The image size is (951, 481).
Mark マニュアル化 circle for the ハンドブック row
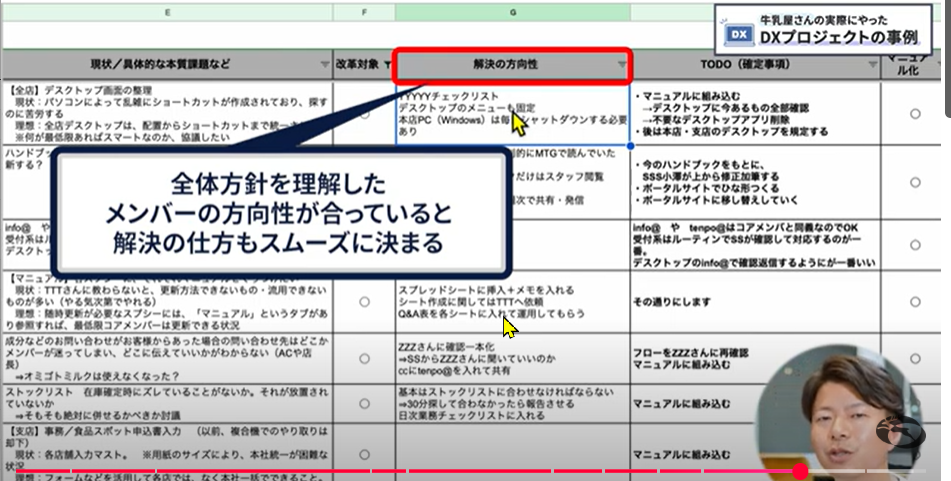pos(915,181)
